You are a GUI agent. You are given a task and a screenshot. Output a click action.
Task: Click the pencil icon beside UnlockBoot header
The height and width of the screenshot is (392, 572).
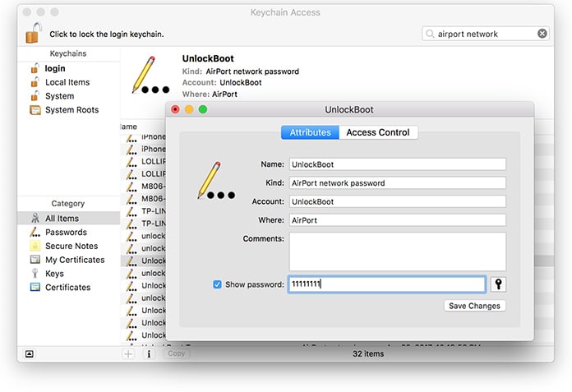point(150,75)
